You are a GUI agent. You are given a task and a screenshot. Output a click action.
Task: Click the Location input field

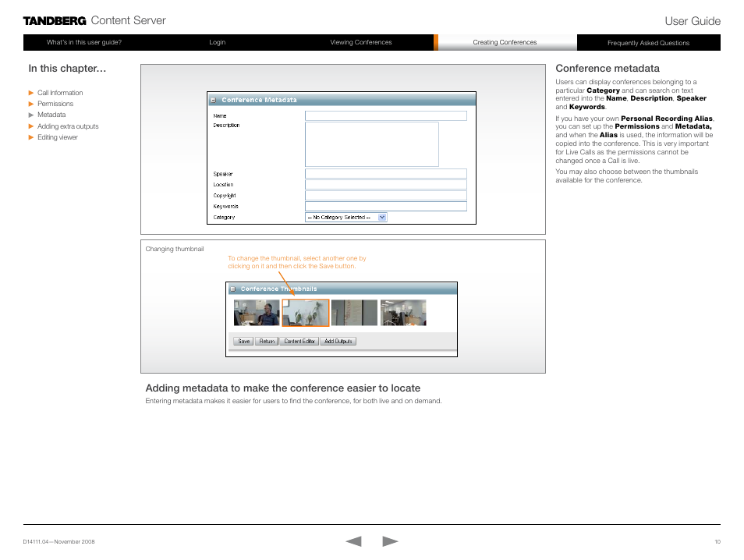[x=386, y=185]
